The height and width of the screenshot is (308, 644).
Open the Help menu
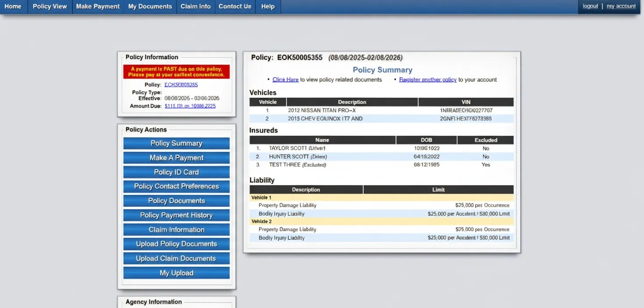[268, 6]
